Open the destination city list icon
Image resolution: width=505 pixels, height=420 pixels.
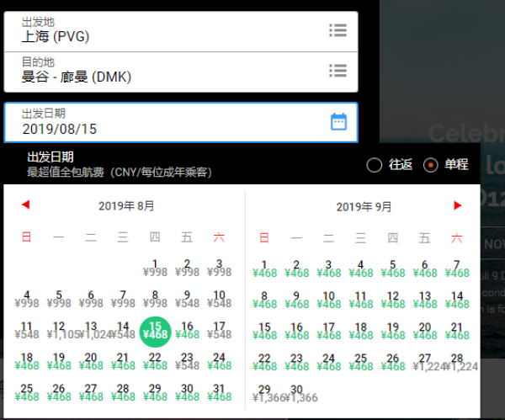coord(338,71)
